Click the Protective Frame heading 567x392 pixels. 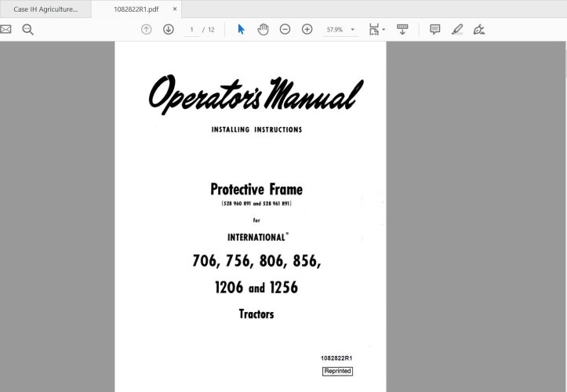[256, 189]
